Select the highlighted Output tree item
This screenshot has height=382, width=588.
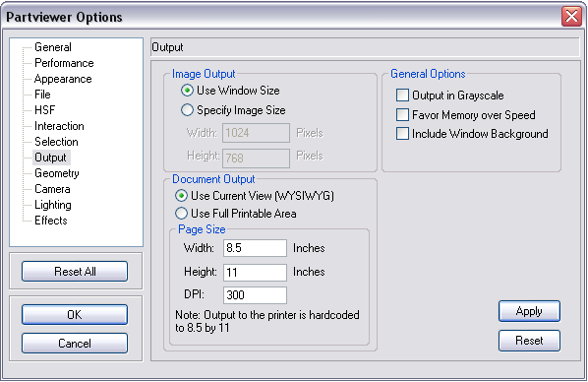point(50,158)
